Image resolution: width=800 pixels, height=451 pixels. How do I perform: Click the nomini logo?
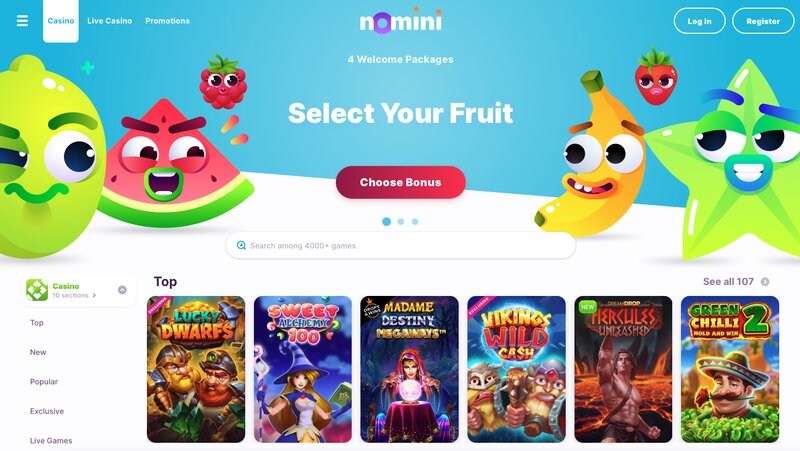click(x=401, y=21)
